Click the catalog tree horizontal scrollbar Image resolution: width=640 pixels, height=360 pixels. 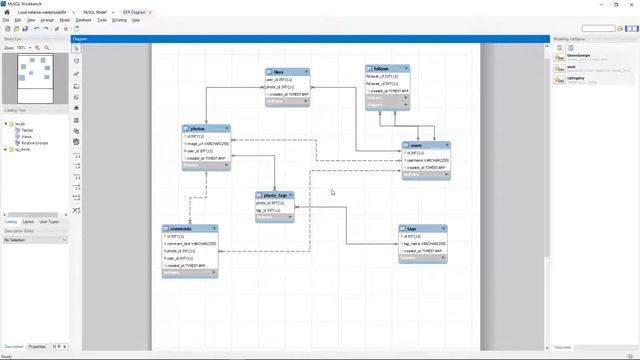33,215
